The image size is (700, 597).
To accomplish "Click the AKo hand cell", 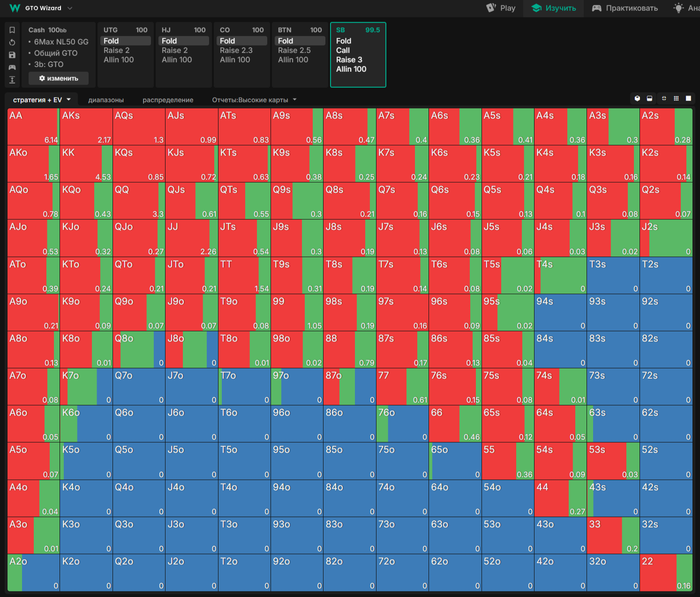I will [33, 164].
